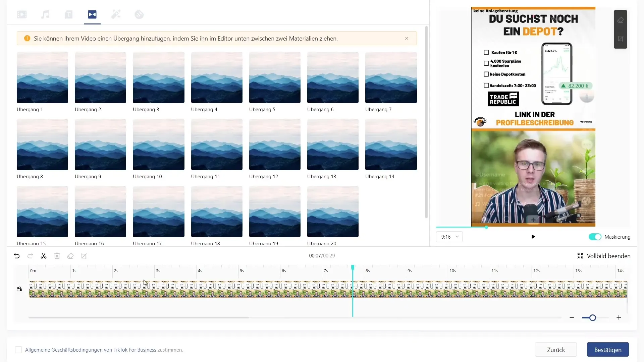Check the TikTok For Business terms checkbox

click(18, 350)
